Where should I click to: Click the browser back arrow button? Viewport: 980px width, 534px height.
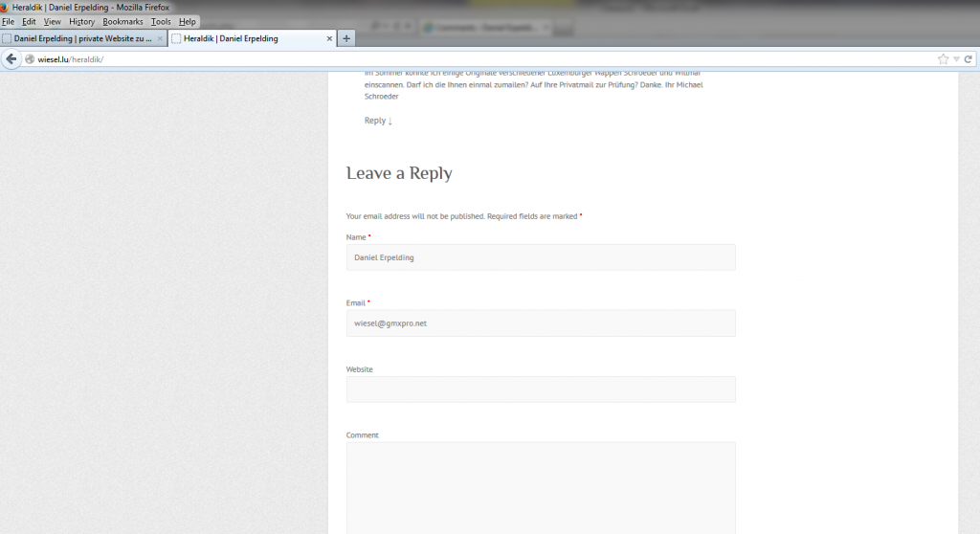coord(11,59)
